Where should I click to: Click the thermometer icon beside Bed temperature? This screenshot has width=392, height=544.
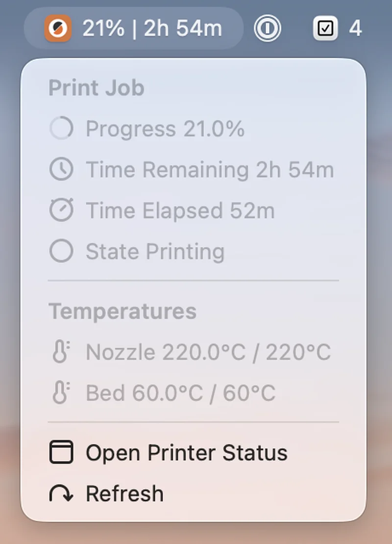click(60, 392)
